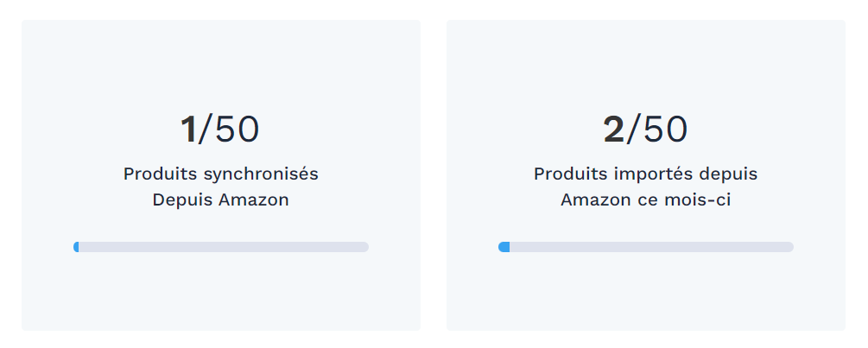Viewport: 868px width, 348px height.
Task: Click "/50" limit in the synchronized products card
Action: click(230, 130)
